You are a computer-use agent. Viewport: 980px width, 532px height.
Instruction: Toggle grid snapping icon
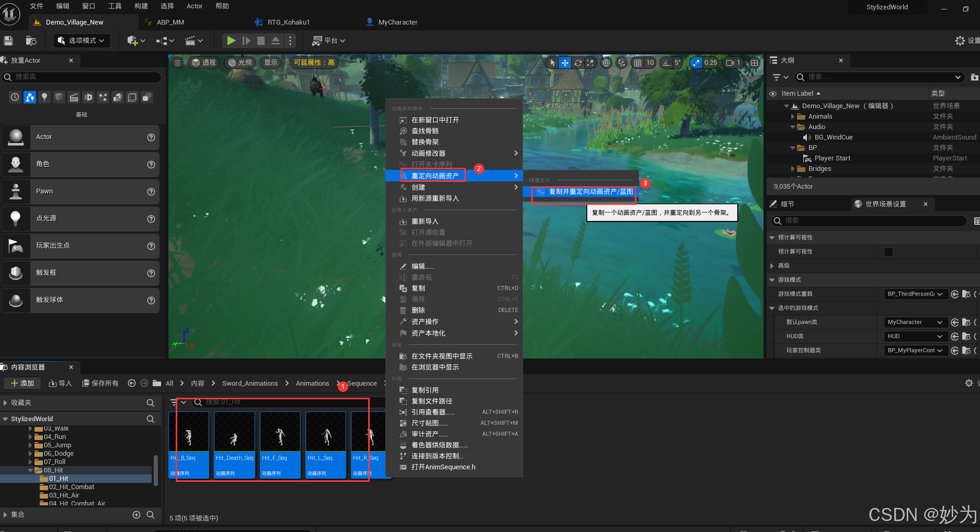click(637, 63)
